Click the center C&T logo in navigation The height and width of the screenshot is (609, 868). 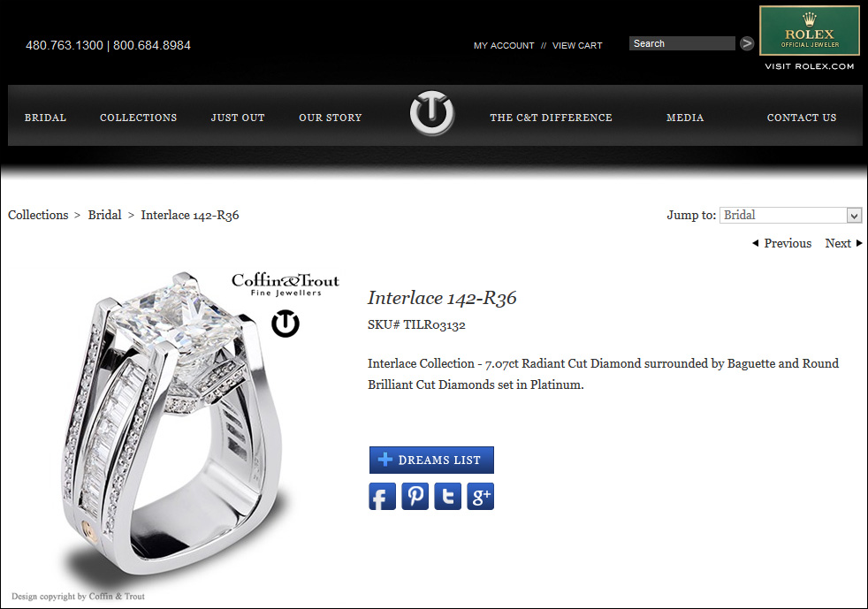(x=431, y=113)
